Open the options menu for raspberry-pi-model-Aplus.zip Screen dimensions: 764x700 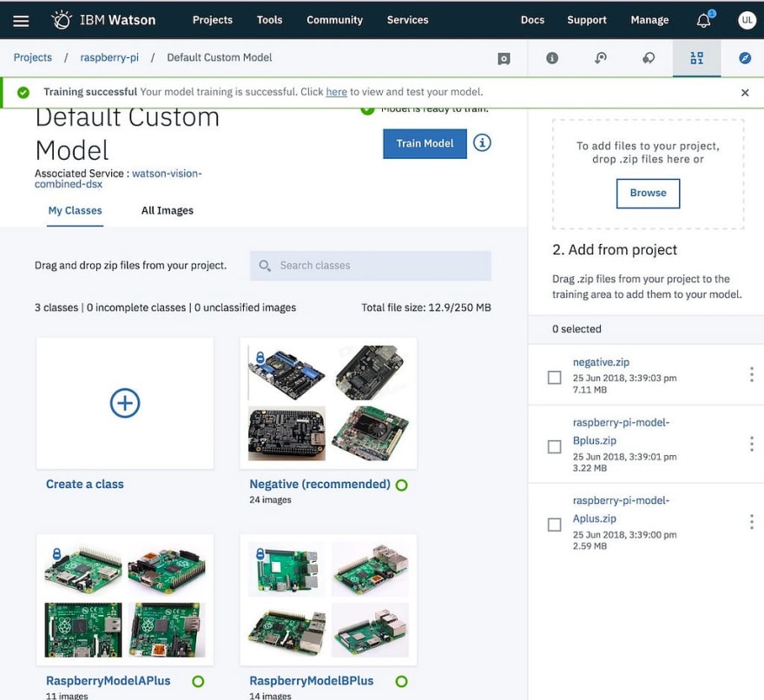point(752,522)
